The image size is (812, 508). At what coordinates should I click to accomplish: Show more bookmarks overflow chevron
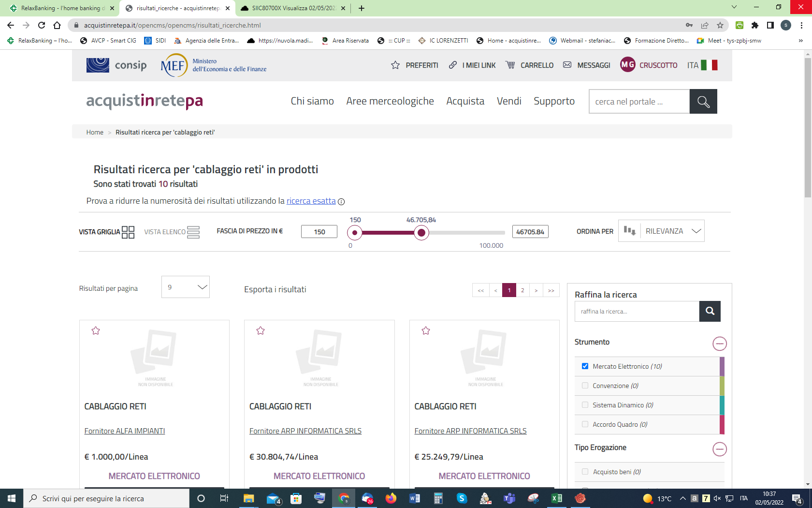tap(801, 41)
